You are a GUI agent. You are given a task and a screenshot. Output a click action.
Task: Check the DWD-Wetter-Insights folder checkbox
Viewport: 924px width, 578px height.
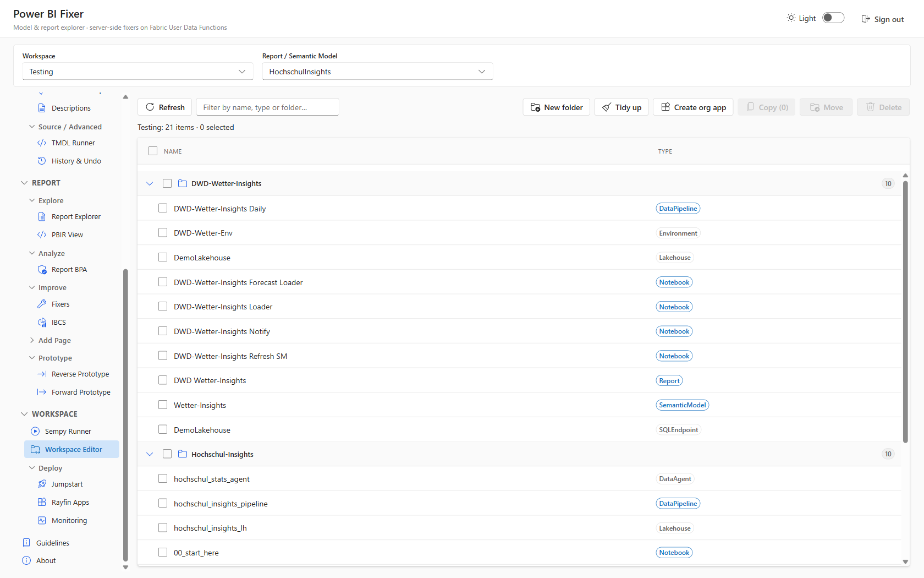pos(167,183)
